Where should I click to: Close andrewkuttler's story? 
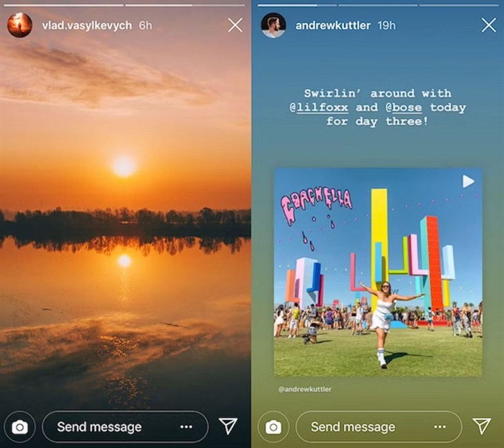tap(489, 25)
